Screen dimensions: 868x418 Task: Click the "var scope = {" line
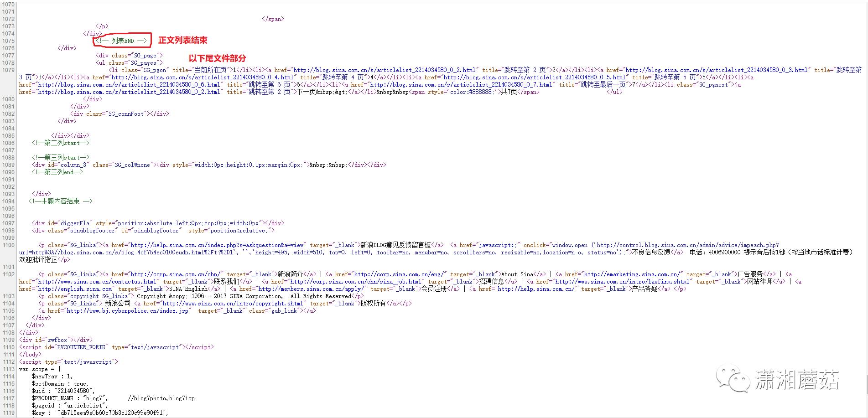[x=40, y=369]
